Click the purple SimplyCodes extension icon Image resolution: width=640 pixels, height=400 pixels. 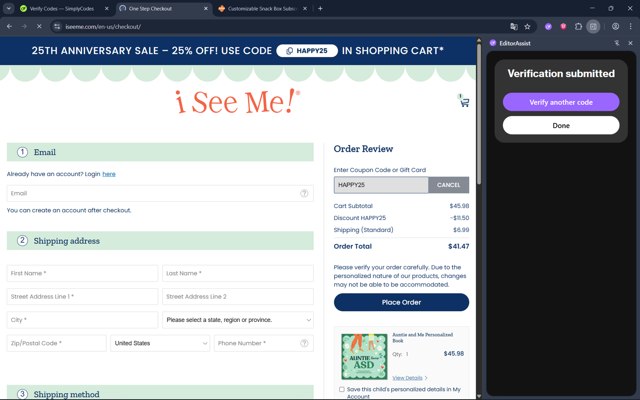548,27
